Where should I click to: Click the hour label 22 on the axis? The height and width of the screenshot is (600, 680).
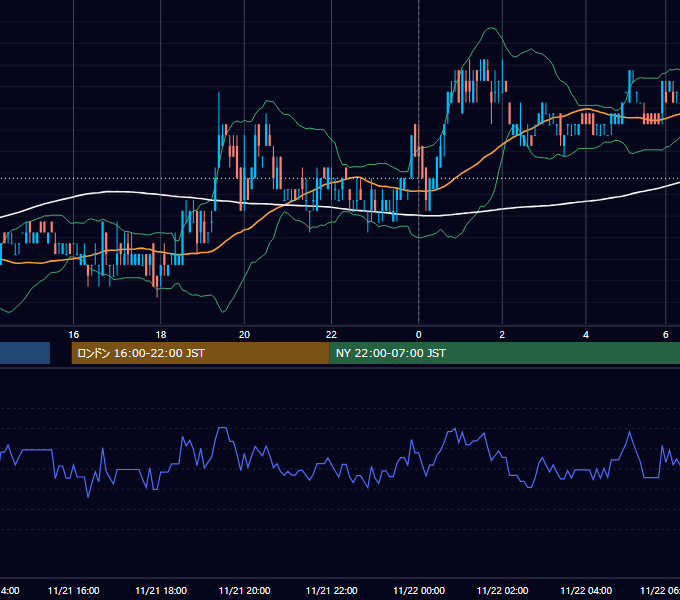(331, 335)
